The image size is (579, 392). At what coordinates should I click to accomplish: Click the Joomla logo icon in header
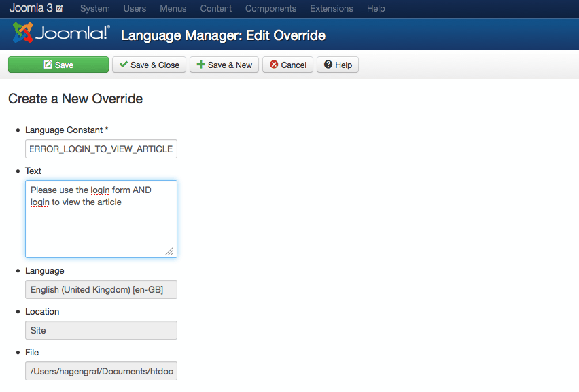[22, 33]
